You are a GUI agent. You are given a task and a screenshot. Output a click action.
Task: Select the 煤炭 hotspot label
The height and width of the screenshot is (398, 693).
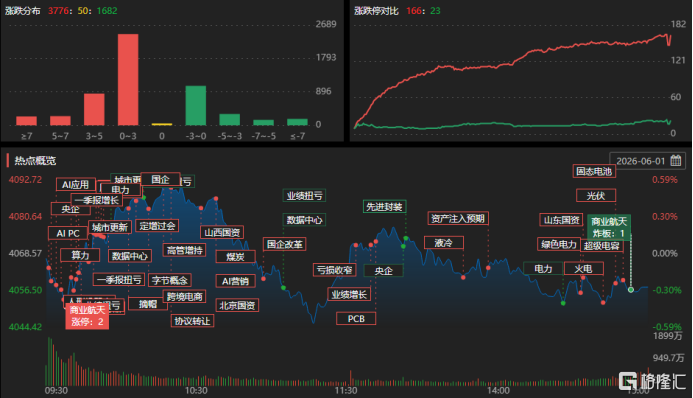[x=236, y=256]
